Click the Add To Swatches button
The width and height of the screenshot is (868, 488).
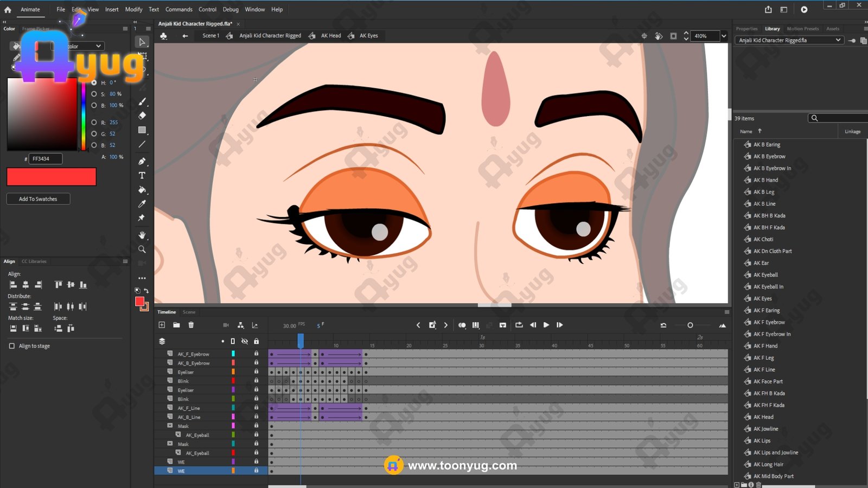coord(38,199)
